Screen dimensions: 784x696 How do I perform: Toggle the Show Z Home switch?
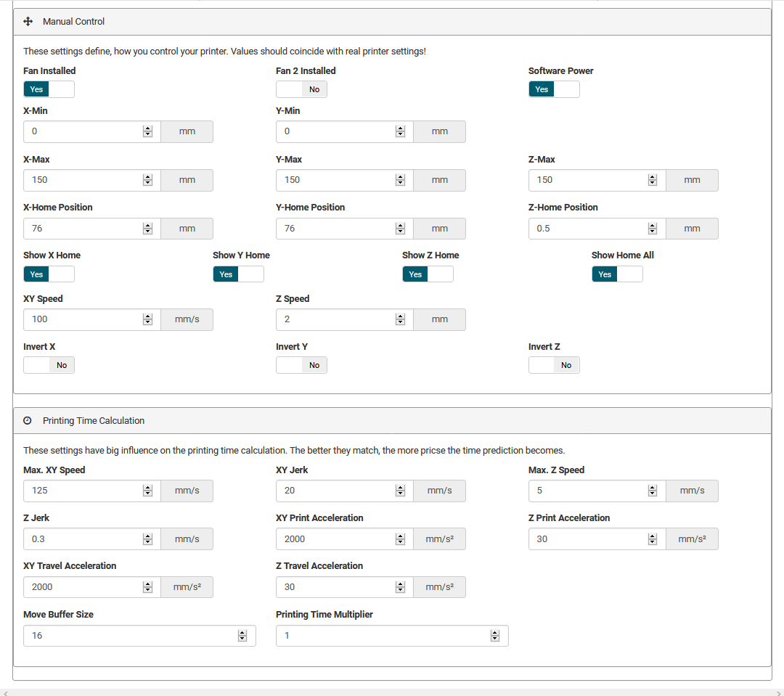tap(428, 274)
